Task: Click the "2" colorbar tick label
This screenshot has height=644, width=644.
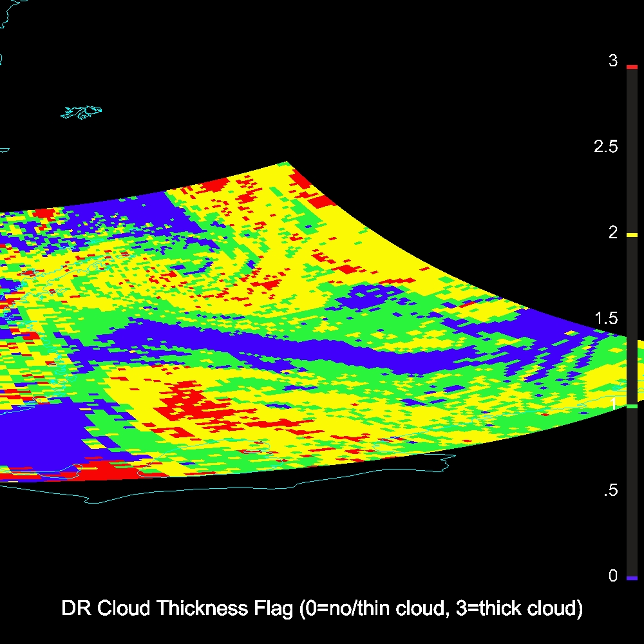Action: [x=613, y=232]
